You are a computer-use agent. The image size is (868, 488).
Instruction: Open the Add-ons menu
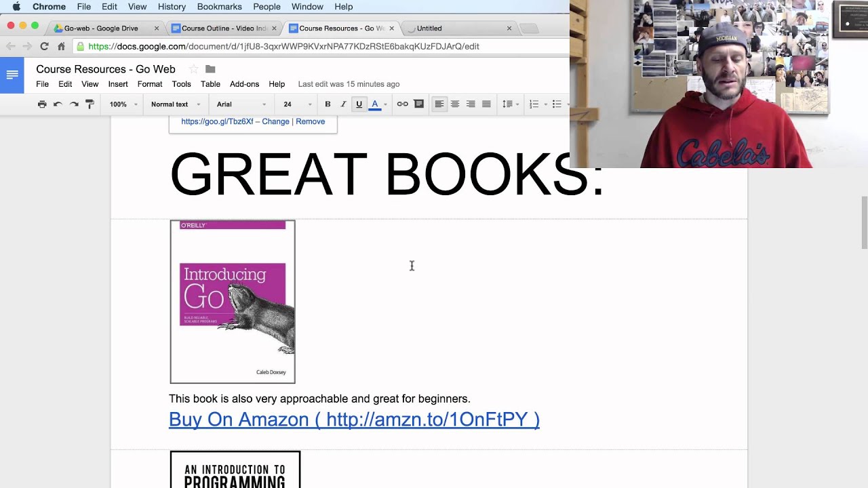tap(244, 84)
